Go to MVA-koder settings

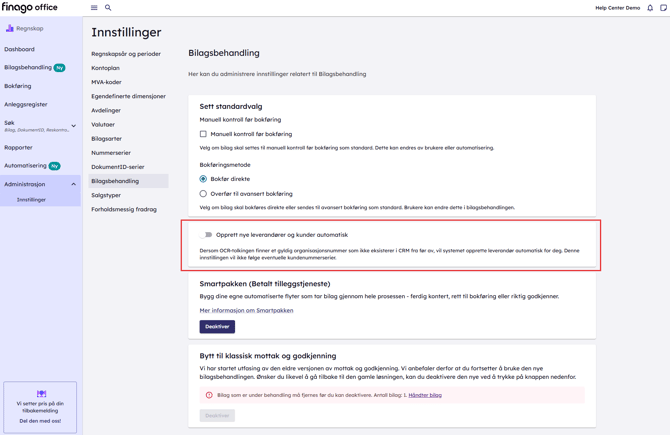click(x=106, y=82)
